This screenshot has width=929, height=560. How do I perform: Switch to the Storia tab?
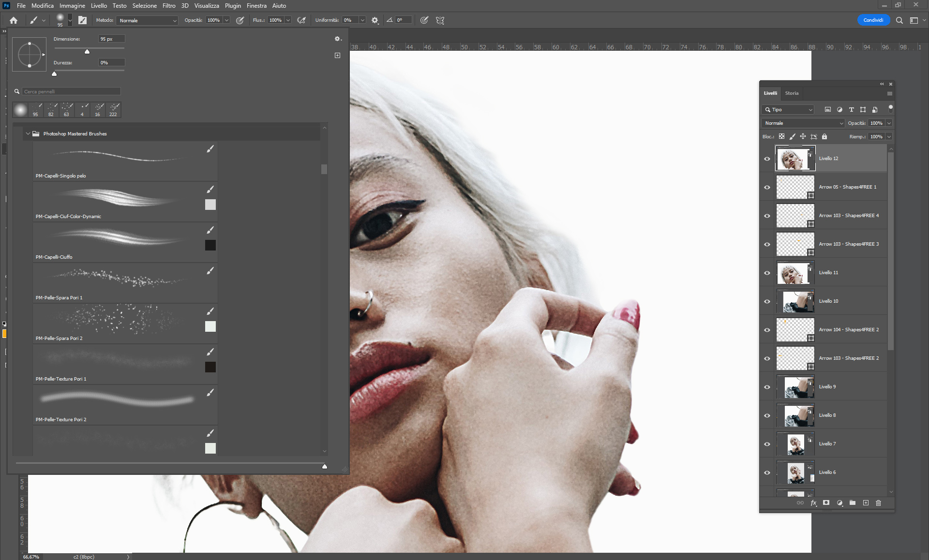[792, 93]
